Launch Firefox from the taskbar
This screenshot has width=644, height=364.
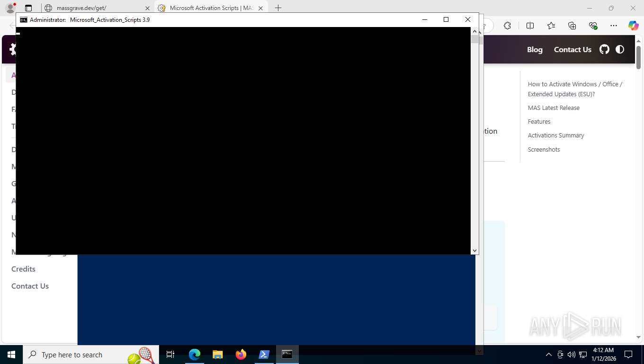[x=241, y=355]
